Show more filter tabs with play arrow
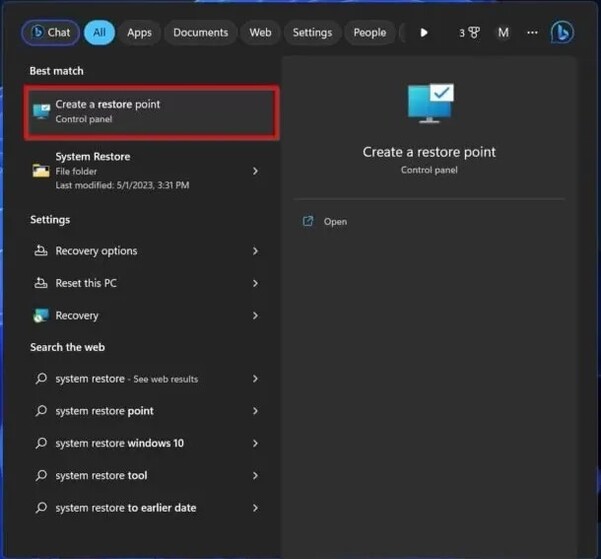Viewport: 601px width, 559px height. tap(424, 33)
